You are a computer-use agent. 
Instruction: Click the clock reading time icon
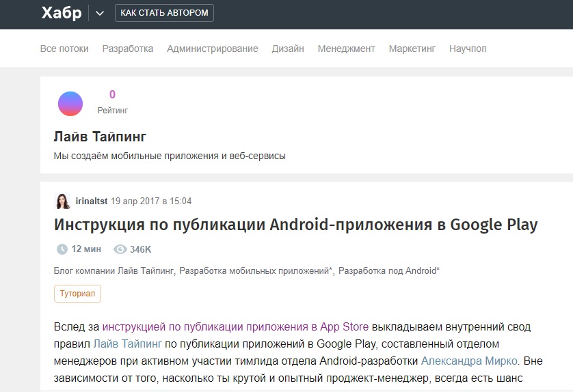pyautogui.click(x=62, y=249)
